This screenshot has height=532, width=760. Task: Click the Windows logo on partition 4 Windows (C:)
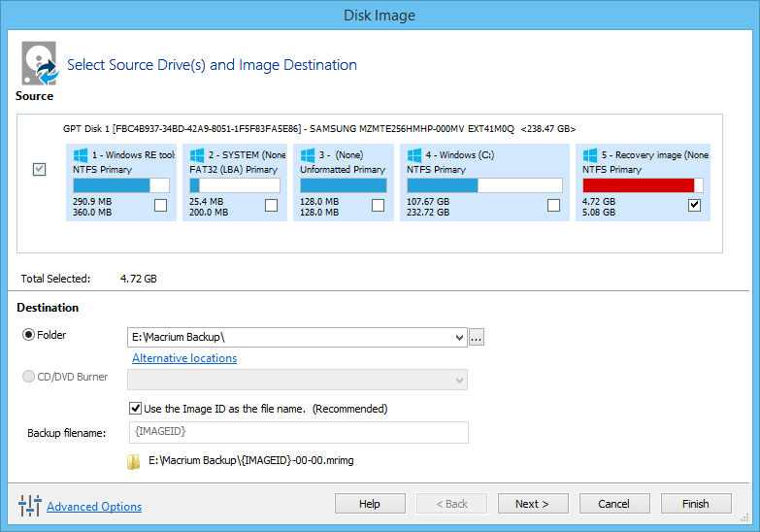point(414,155)
